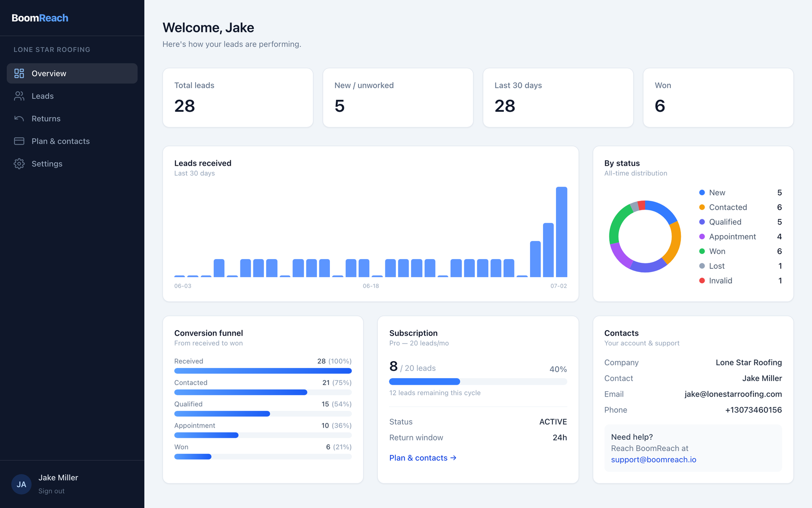812x508 pixels.
Task: Click the '6 (21%)' Won funnel value
Action: click(339, 447)
